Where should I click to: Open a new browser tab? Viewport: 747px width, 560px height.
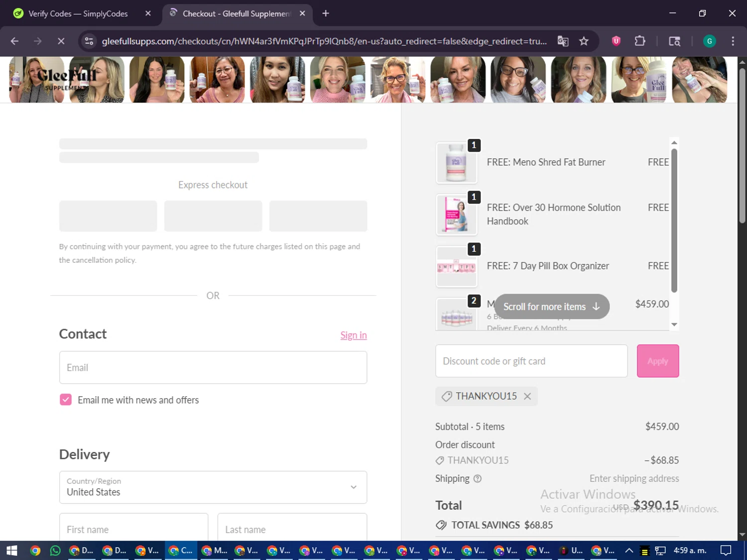tap(326, 13)
